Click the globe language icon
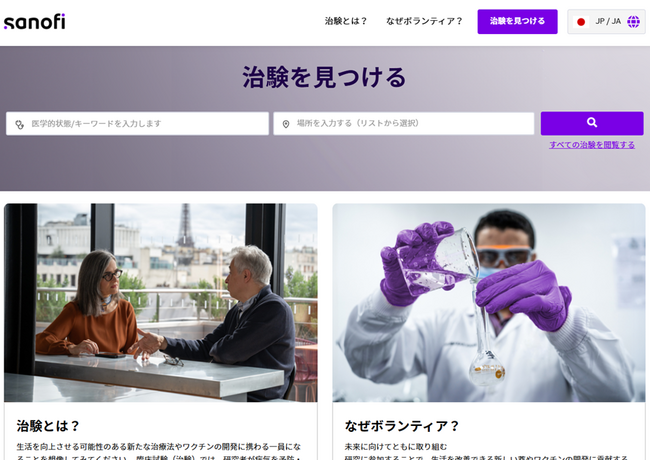The image size is (650, 460). pos(633,22)
